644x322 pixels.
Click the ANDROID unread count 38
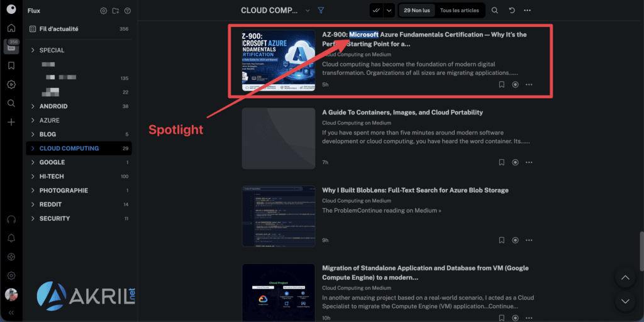click(125, 106)
